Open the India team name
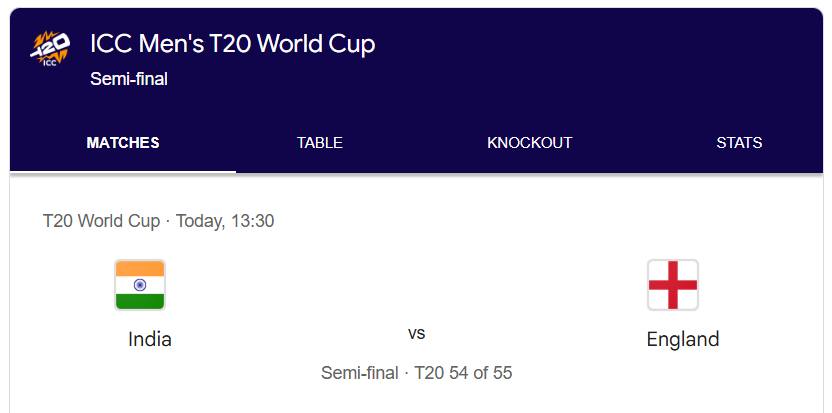 (150, 339)
